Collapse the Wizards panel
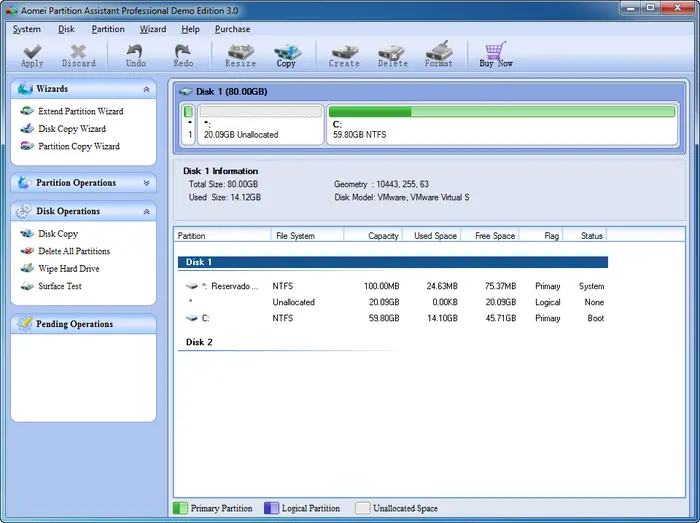This screenshot has width=700, height=523. tap(147, 89)
